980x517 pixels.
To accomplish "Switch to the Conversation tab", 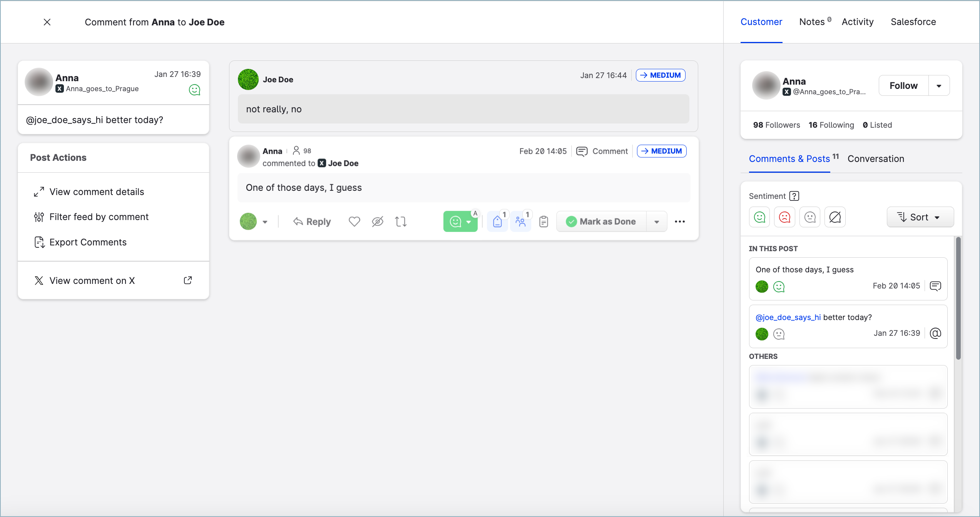I will pyautogui.click(x=876, y=159).
